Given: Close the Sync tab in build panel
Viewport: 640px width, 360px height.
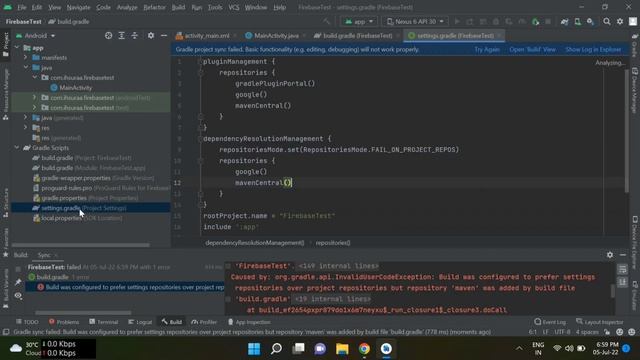Looking at the screenshot, I should (56, 256).
